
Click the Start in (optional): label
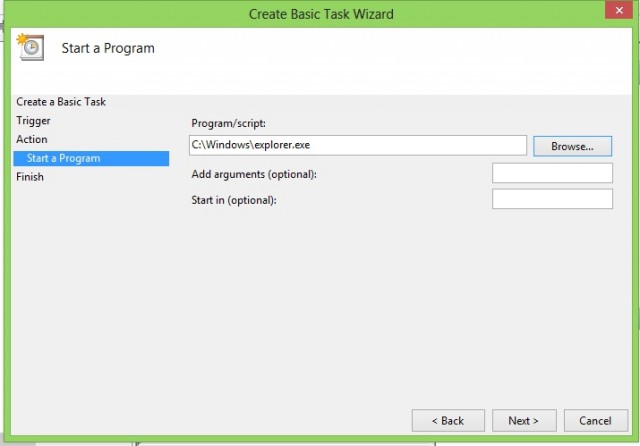[x=234, y=200]
